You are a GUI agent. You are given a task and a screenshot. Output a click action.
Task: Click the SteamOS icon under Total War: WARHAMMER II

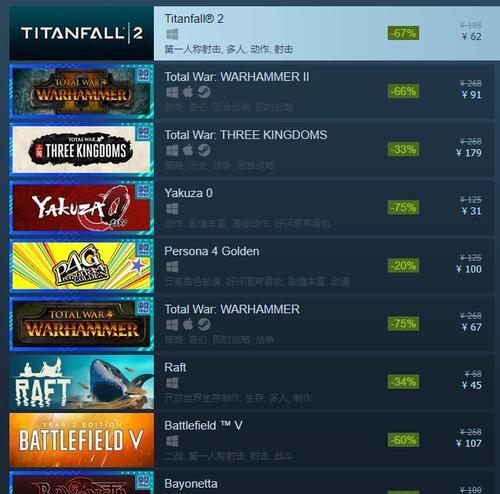pyautogui.click(x=204, y=92)
